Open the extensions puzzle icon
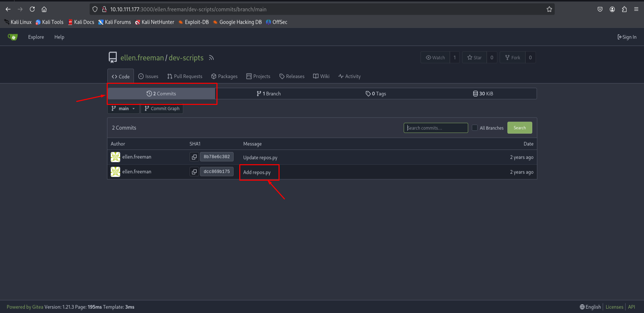644x313 pixels. tap(624, 9)
